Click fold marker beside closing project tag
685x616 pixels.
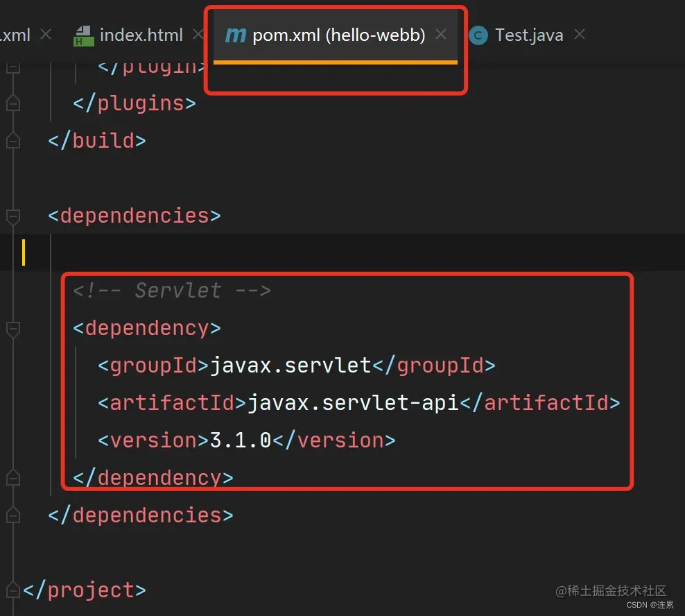pyautogui.click(x=13, y=590)
